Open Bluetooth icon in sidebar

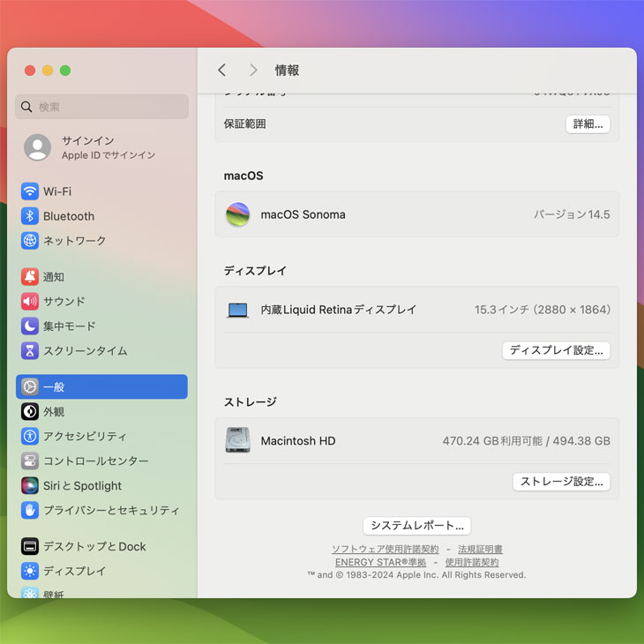30,216
